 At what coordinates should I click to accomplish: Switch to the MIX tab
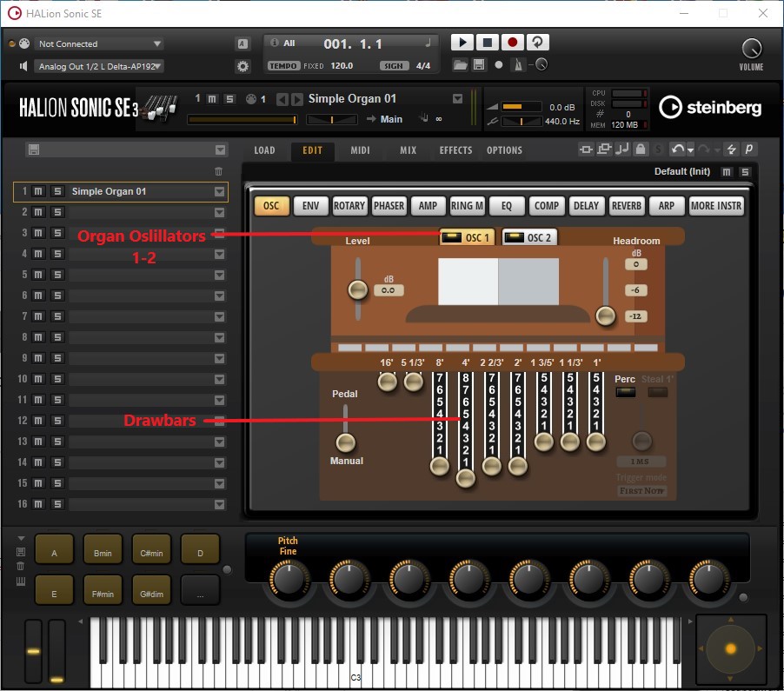click(x=408, y=150)
